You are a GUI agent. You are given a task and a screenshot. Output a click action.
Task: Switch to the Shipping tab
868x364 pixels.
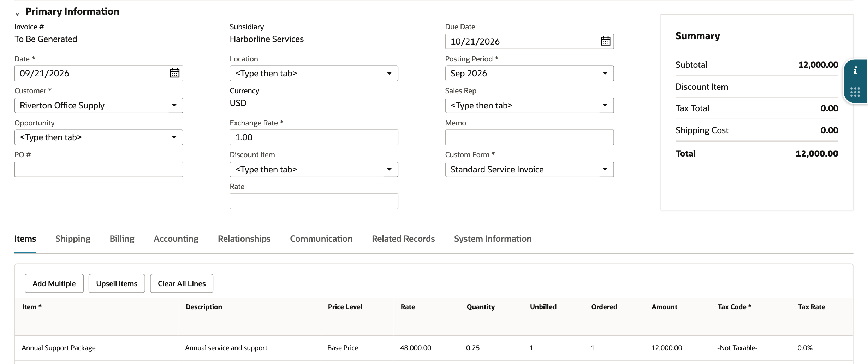point(73,239)
